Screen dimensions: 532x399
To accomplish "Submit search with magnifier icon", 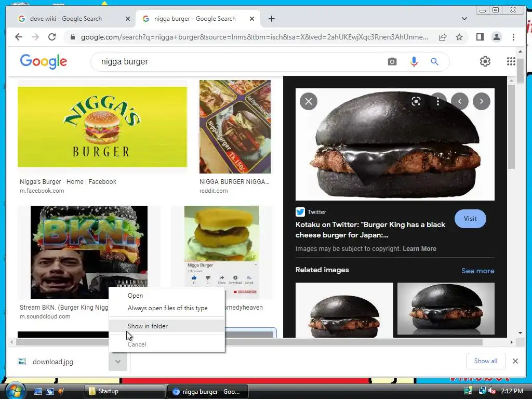I will (435, 62).
